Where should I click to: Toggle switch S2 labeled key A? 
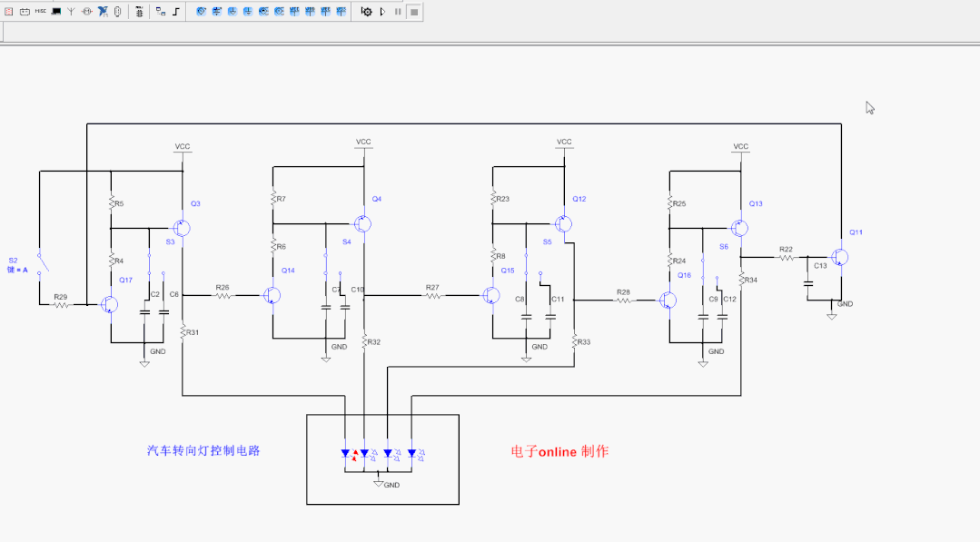click(45, 262)
